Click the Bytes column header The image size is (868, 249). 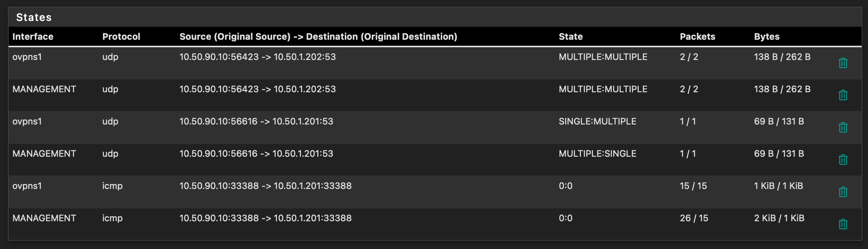click(766, 37)
